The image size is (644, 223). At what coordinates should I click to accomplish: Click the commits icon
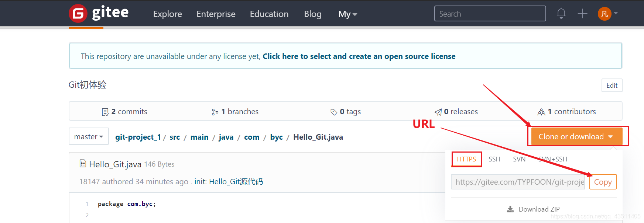pyautogui.click(x=105, y=112)
